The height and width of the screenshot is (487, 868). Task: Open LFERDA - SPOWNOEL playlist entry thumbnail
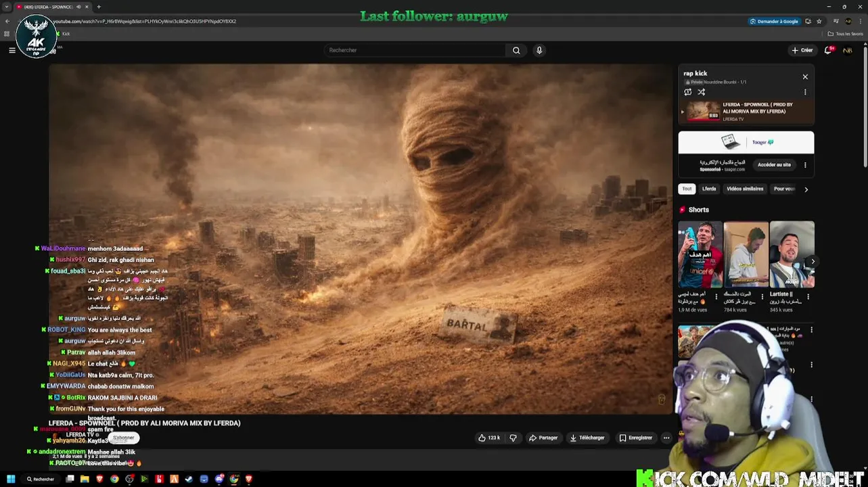pos(704,112)
